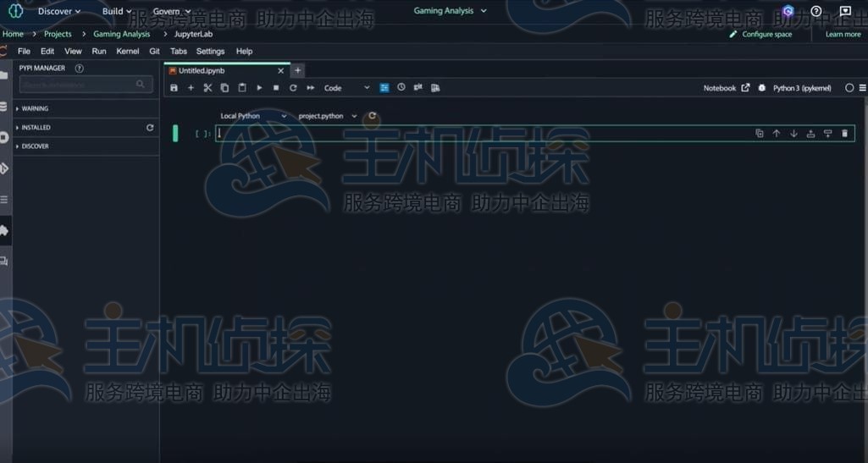The image size is (868, 463).
Task: Open the running sessions sidebar icon
Action: coord(4,137)
